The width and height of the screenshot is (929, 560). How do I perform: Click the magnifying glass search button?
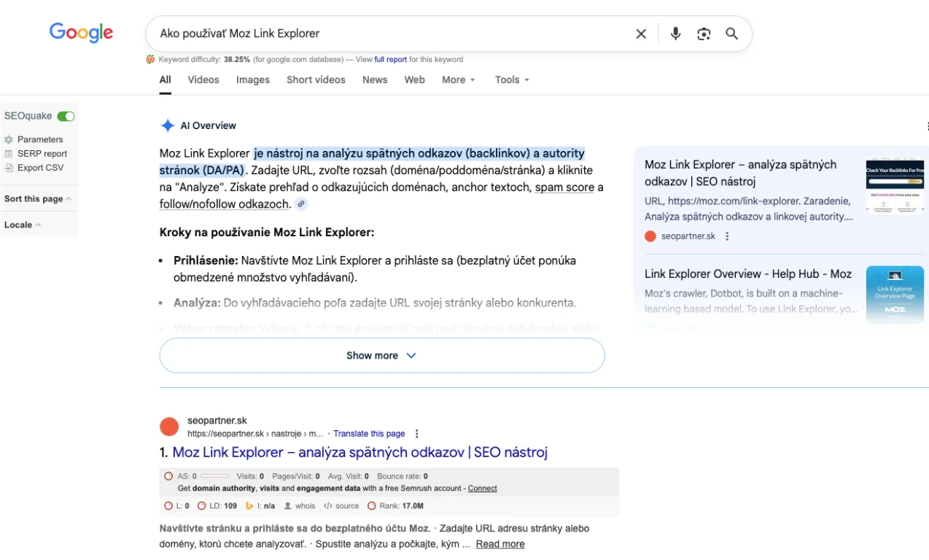[x=731, y=34]
